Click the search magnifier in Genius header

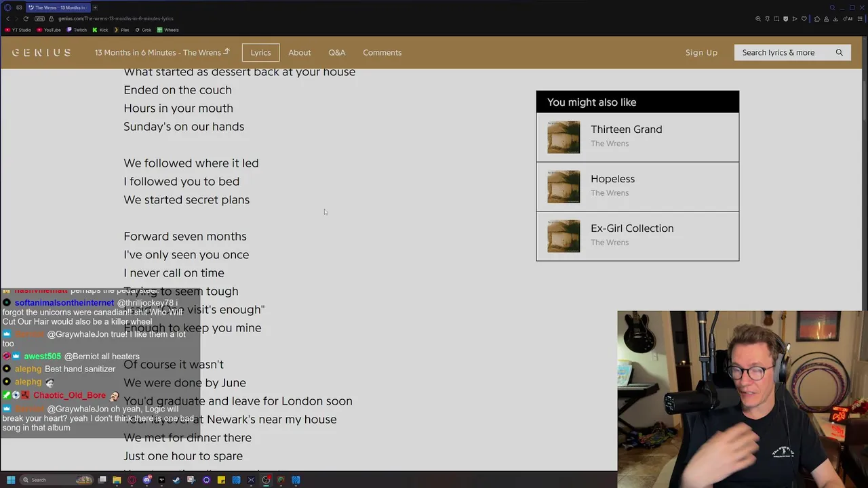[x=840, y=52]
